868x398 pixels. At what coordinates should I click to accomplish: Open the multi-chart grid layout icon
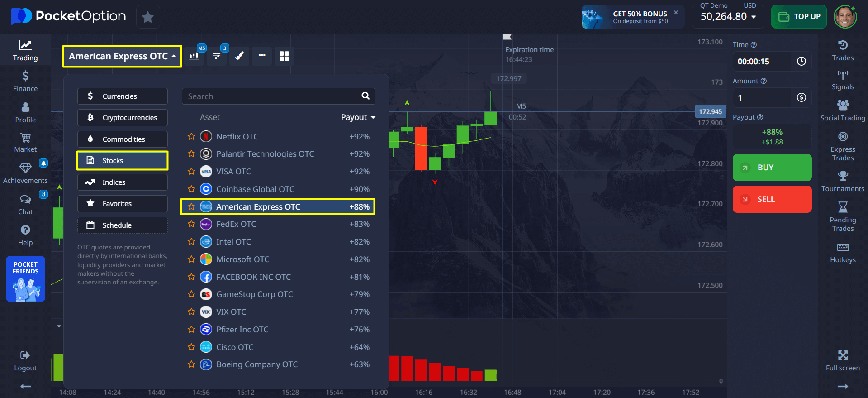click(284, 56)
